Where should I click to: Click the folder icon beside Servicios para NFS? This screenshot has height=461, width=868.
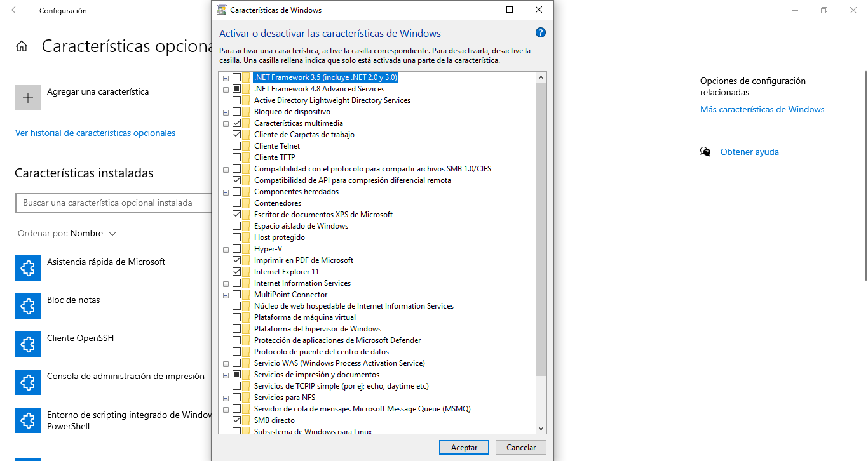point(246,398)
